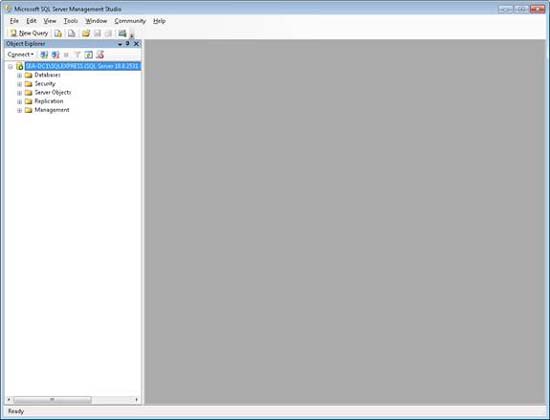
Task: Click the Server Objects folder icon
Action: (28, 93)
